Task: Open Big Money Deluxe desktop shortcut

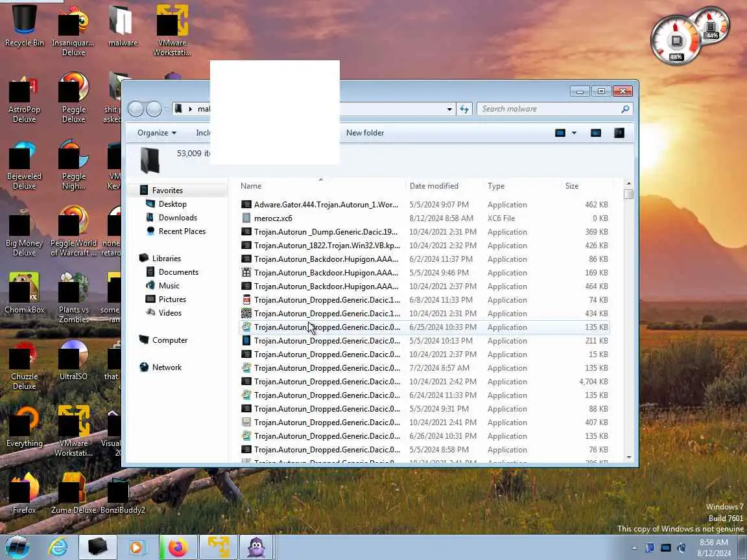Action: coord(24,231)
